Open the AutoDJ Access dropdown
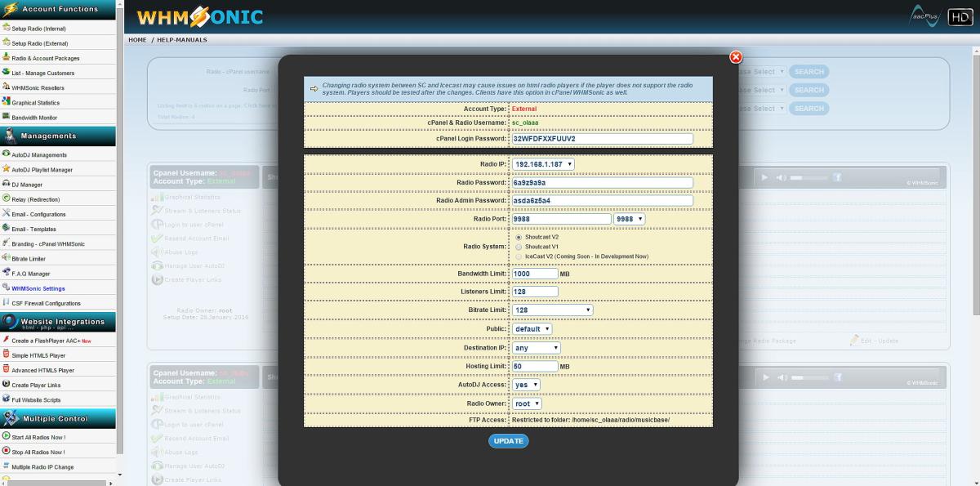The image size is (980, 486). [x=526, y=385]
